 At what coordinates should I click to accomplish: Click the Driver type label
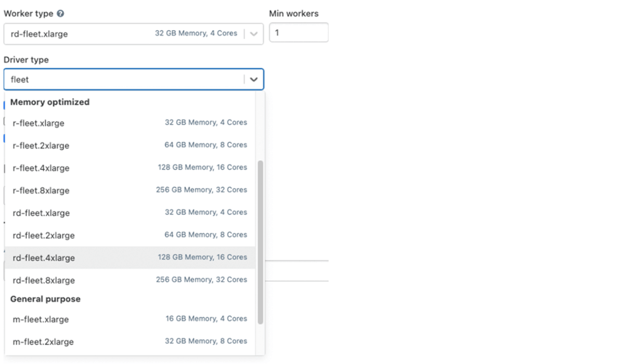(x=26, y=60)
